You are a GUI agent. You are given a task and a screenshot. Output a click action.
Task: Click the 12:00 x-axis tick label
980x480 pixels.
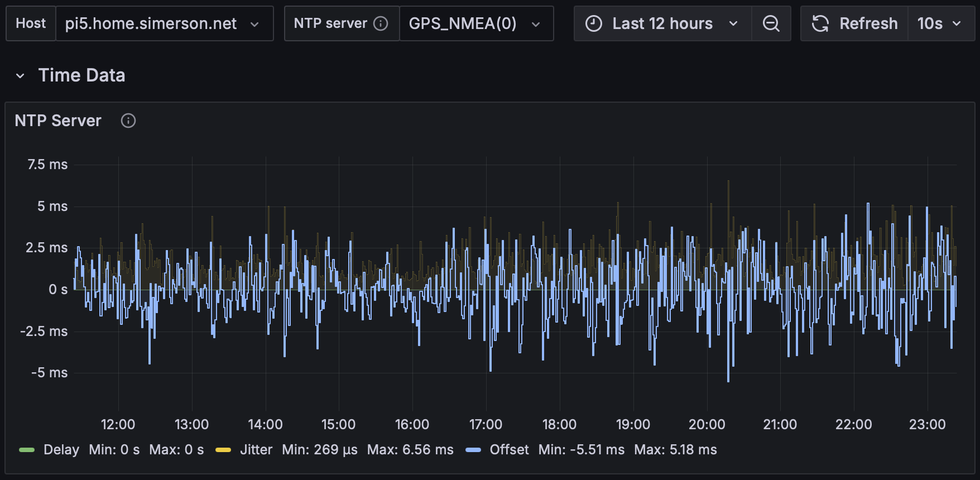(x=118, y=425)
